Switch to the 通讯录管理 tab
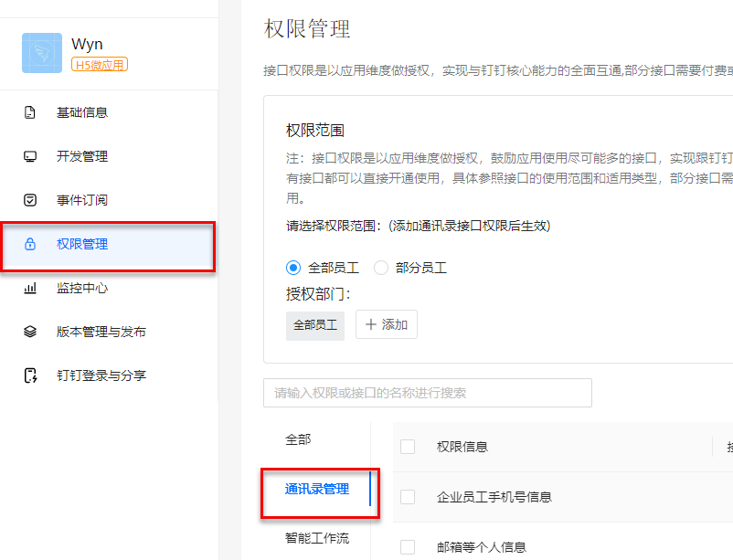733x560 pixels. pos(316,489)
